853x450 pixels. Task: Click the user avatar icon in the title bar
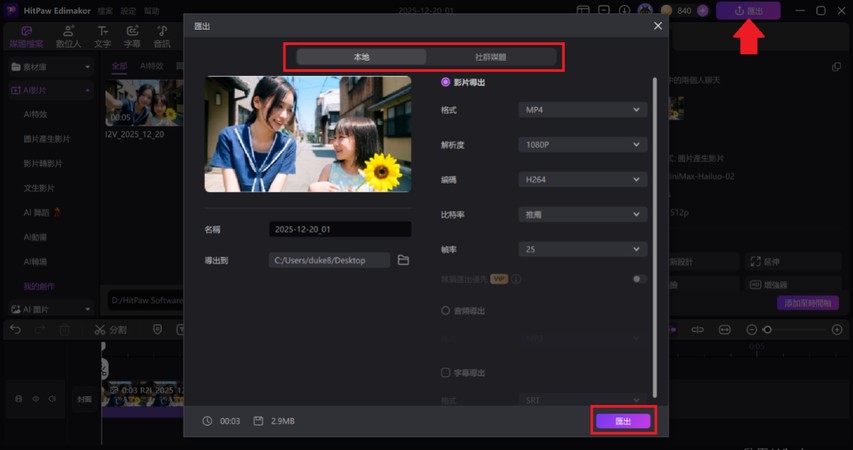(x=645, y=10)
